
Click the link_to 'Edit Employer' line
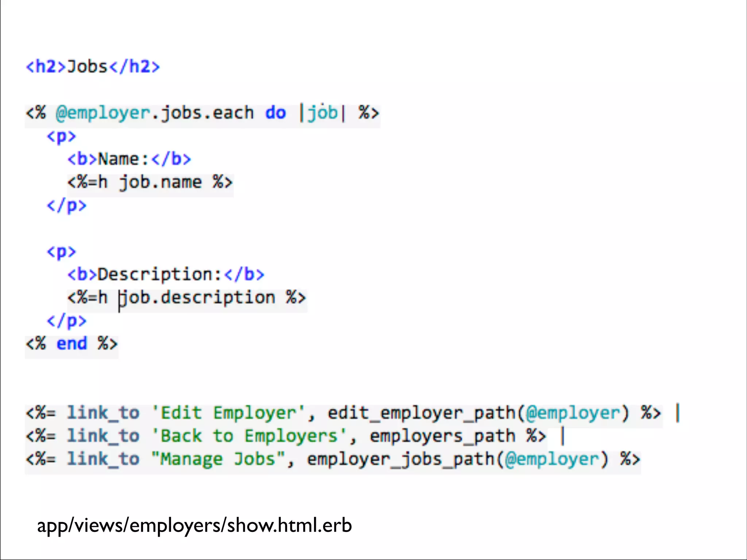[353, 413]
